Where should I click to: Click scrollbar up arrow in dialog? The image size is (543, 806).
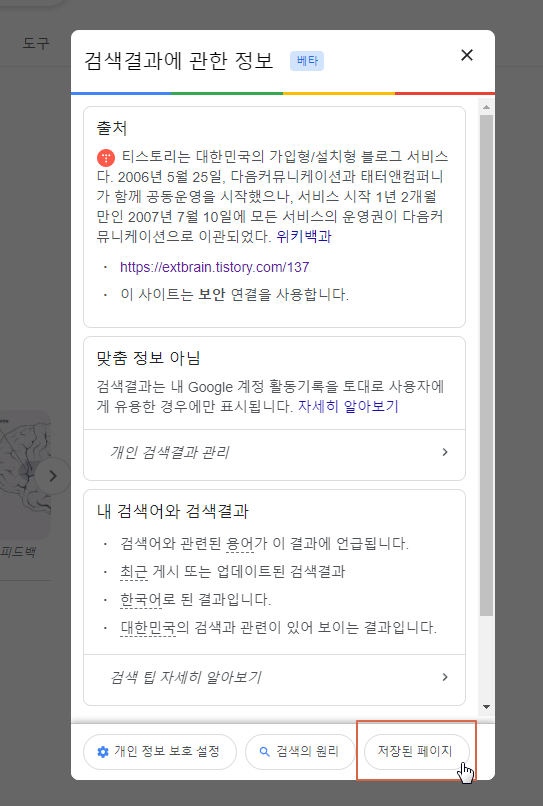[486, 107]
